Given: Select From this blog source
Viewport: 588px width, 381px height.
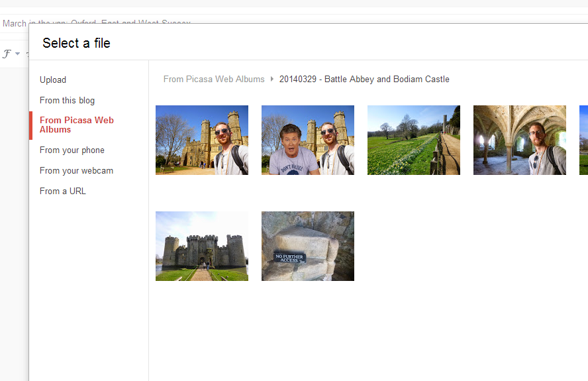Looking at the screenshot, I should tap(67, 101).
